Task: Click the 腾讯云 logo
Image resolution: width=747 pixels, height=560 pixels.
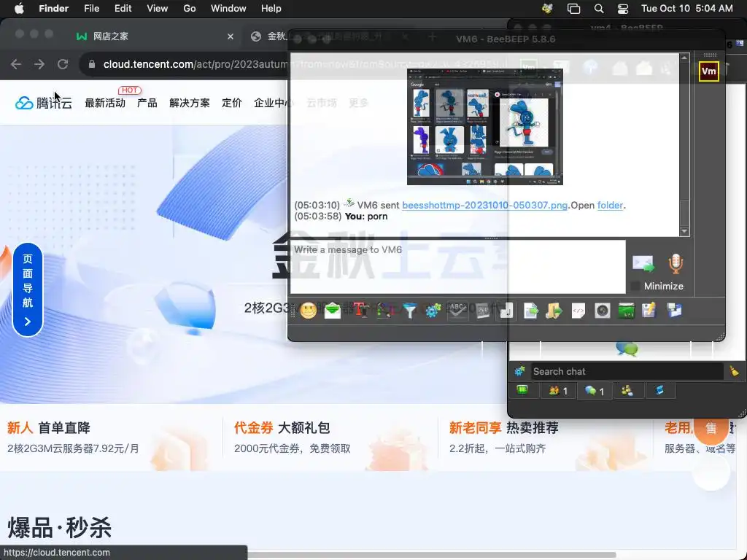Action: pos(43,103)
